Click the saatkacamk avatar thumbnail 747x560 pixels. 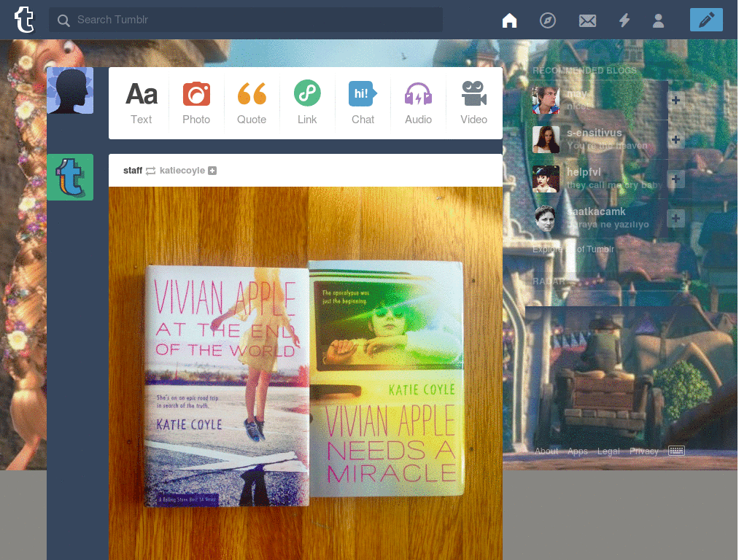546,219
